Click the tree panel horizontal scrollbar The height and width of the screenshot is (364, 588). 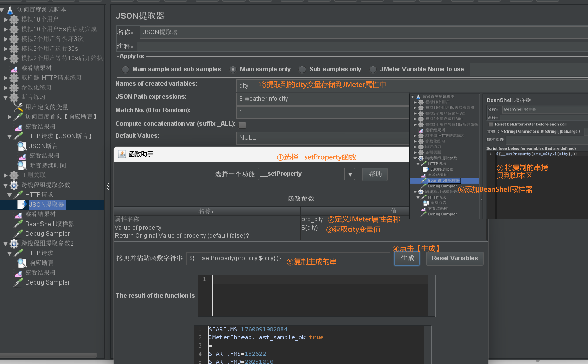(x=49, y=355)
